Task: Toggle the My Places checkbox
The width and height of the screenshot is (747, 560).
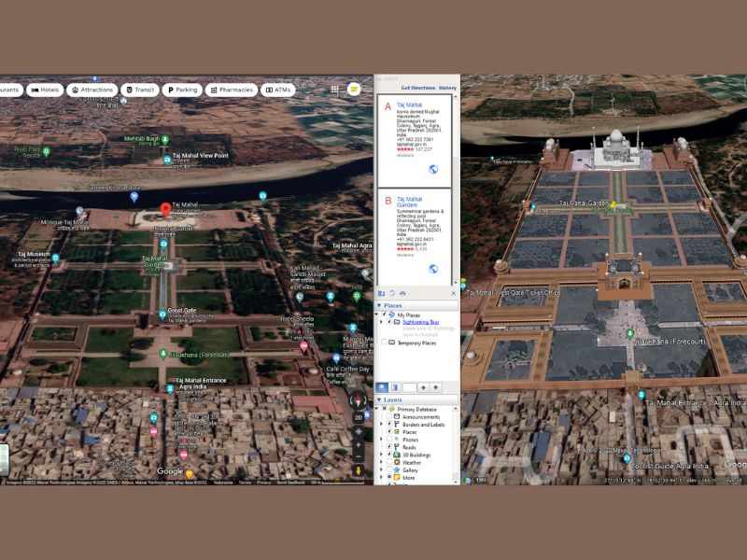Action: 384,315
